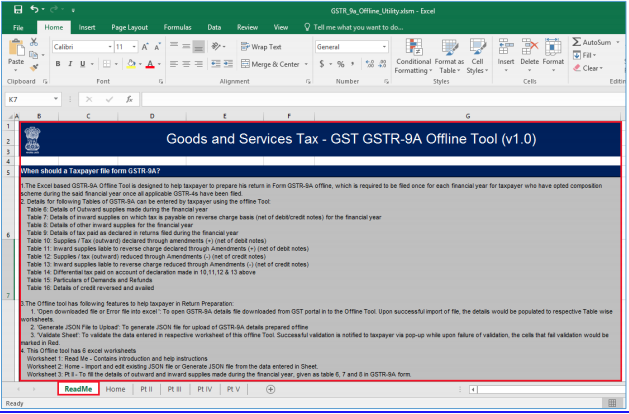Viewport: 629px width, 414px height.
Task: Open the Format cells menu
Action: pyautogui.click(x=553, y=56)
